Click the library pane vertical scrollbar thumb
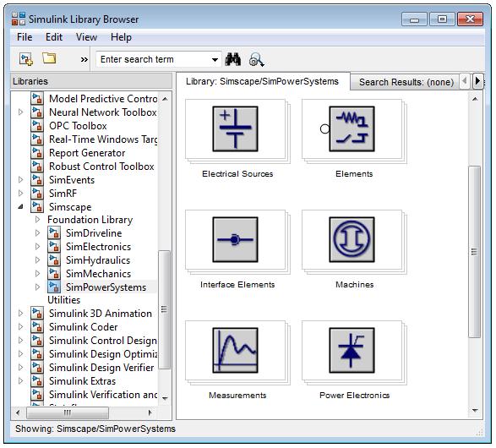Screen dimensions: 496x448 click(x=475, y=252)
